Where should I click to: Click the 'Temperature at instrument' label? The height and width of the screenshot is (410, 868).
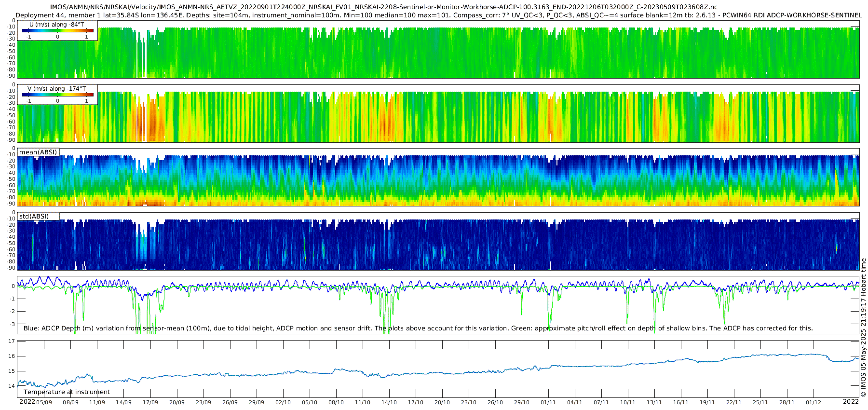point(67,392)
